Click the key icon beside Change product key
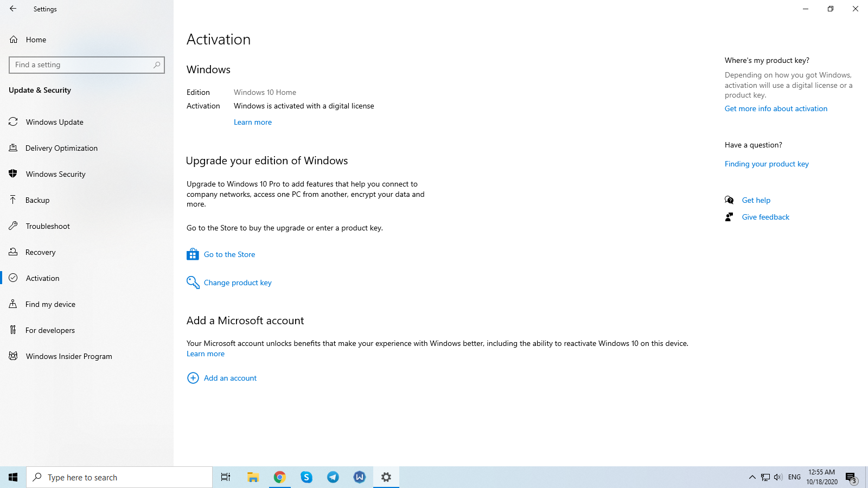The width and height of the screenshot is (868, 488). tap(193, 282)
